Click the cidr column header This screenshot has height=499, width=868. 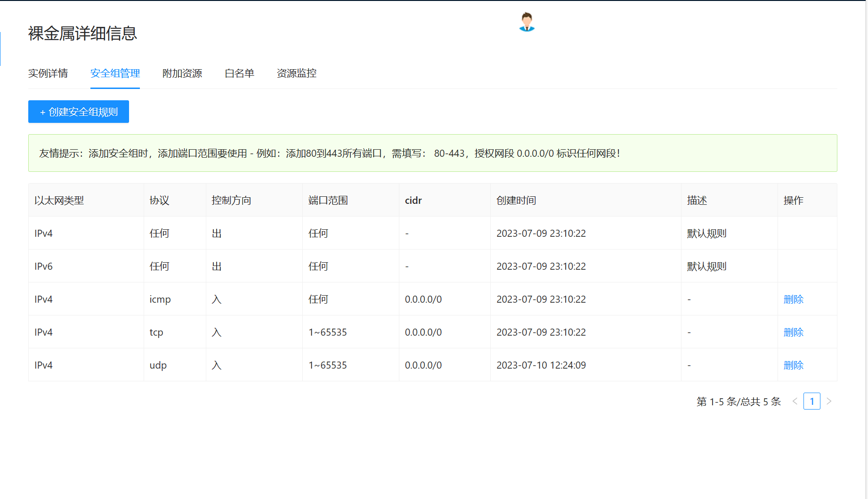click(x=413, y=201)
